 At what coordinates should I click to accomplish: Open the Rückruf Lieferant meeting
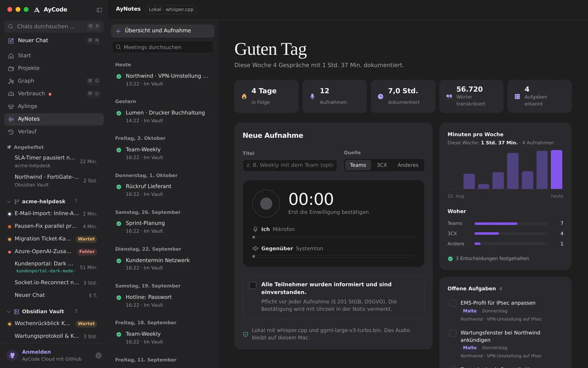point(163,190)
